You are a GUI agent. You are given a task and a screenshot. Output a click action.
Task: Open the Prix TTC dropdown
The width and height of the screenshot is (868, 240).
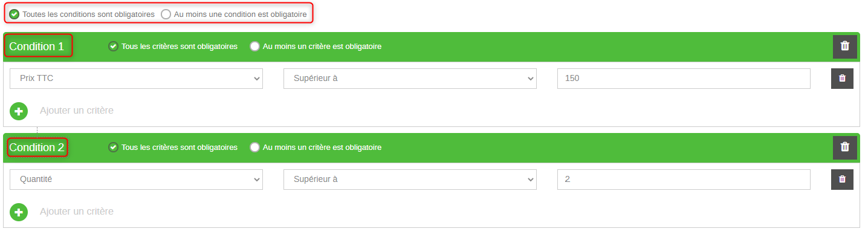pos(136,78)
